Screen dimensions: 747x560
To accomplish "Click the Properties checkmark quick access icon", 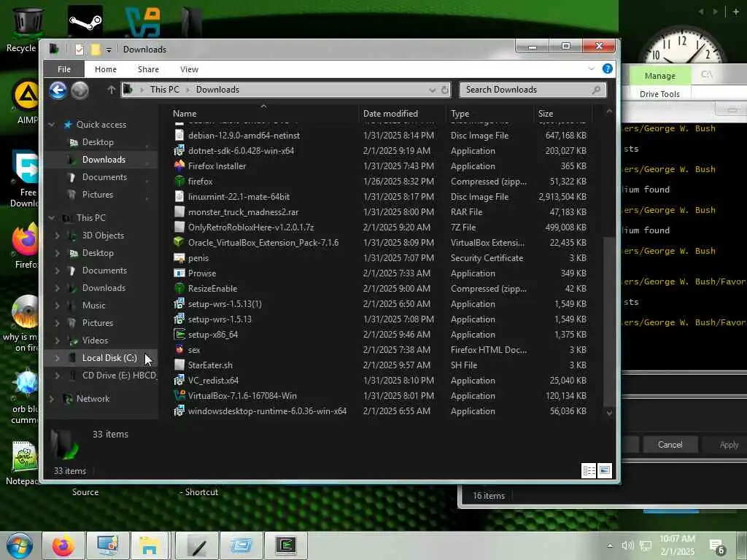I will coord(80,50).
